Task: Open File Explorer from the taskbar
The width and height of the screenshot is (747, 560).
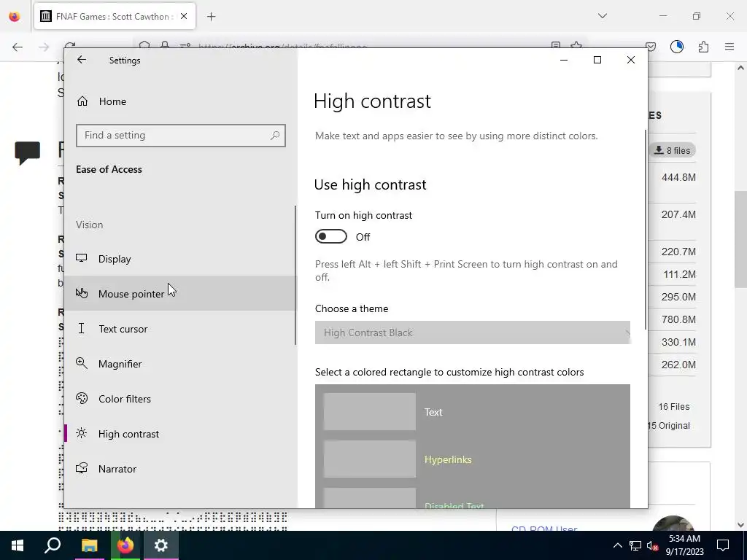Action: pyautogui.click(x=89, y=545)
